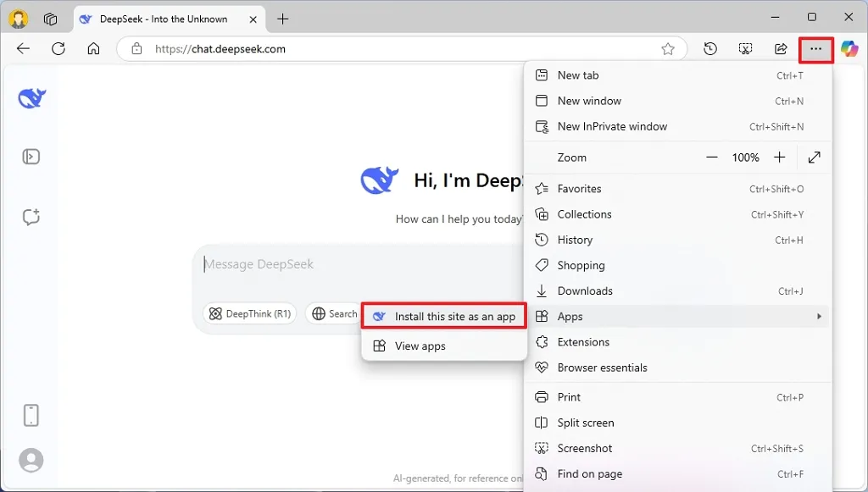Screen dimensions: 868x492
Task: Launch the web capture screenshot tool
Action: tap(745, 49)
